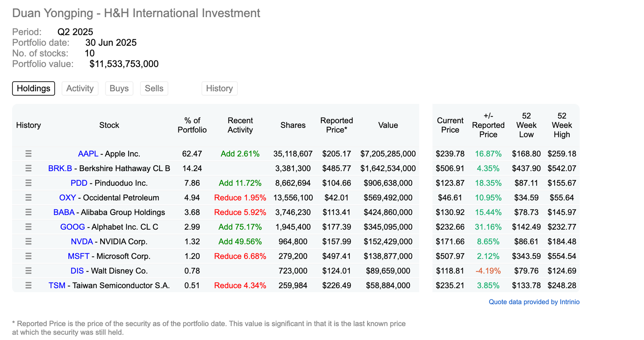Select the Holdings tab

[x=33, y=88]
